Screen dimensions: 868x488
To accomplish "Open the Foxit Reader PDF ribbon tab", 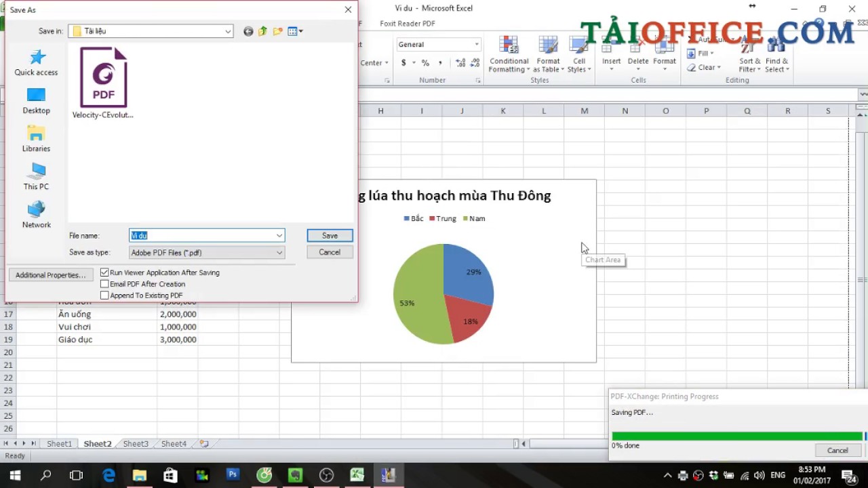I will 408,23.
